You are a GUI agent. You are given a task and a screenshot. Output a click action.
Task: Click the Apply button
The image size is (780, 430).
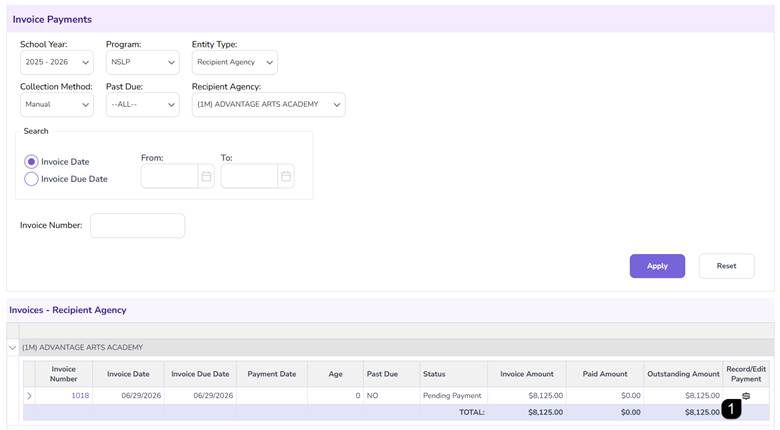(x=657, y=266)
